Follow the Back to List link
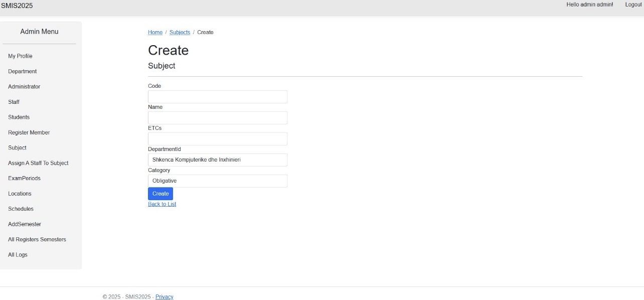644x300 pixels. (x=162, y=204)
